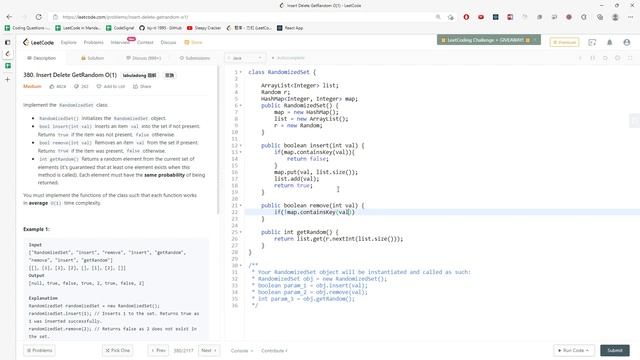The width and height of the screenshot is (640, 360).
Task: Collapse code fold arrow at line 12 insert method
Action: click(241, 146)
